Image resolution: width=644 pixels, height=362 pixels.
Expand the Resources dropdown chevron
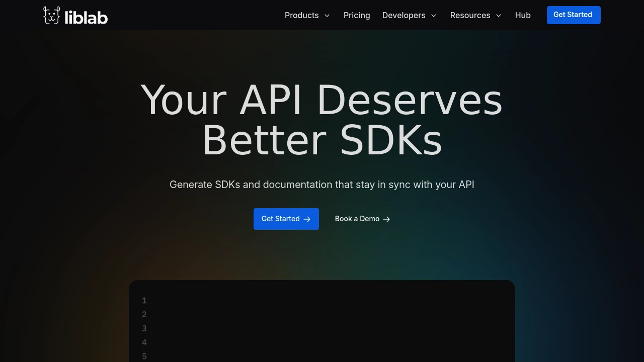click(x=499, y=16)
